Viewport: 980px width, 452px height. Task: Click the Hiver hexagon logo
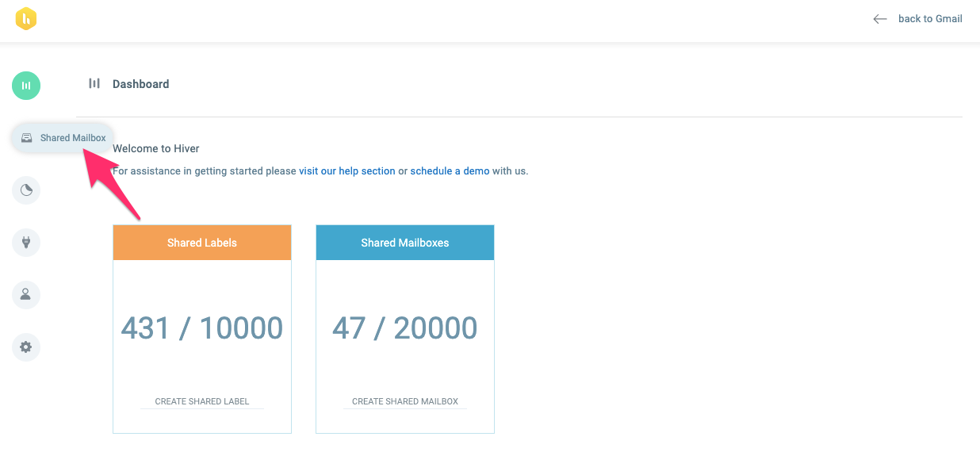[26, 20]
